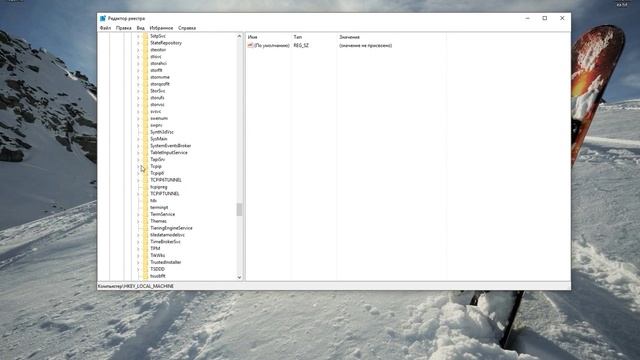Expand the TPM key
The width and height of the screenshot is (640, 360).
[138, 249]
